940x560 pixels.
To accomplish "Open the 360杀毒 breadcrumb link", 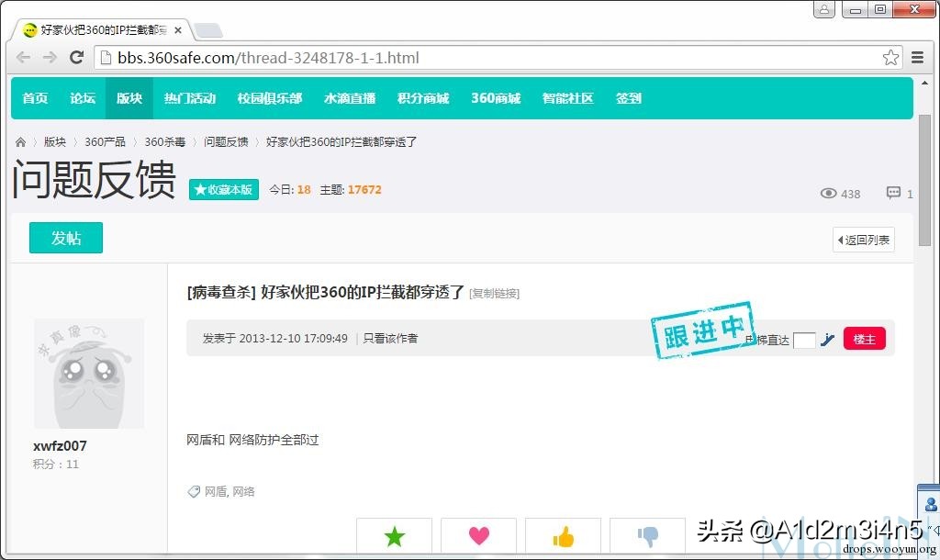I will 165,142.
